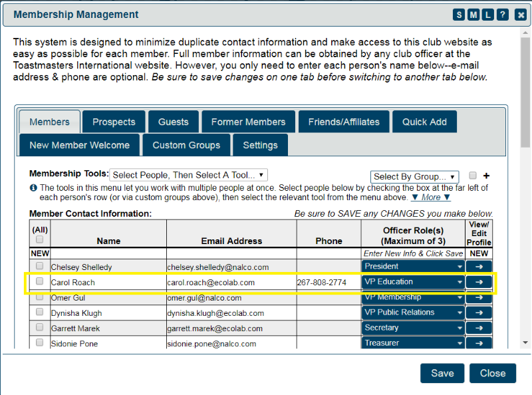
Task: Check the (All) select-all checkbox
Action: coord(40,239)
